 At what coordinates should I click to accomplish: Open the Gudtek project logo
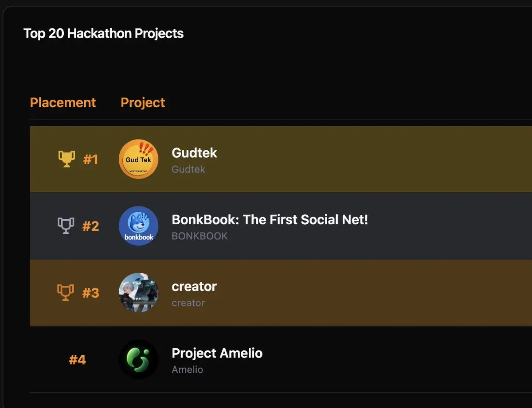[x=139, y=159]
